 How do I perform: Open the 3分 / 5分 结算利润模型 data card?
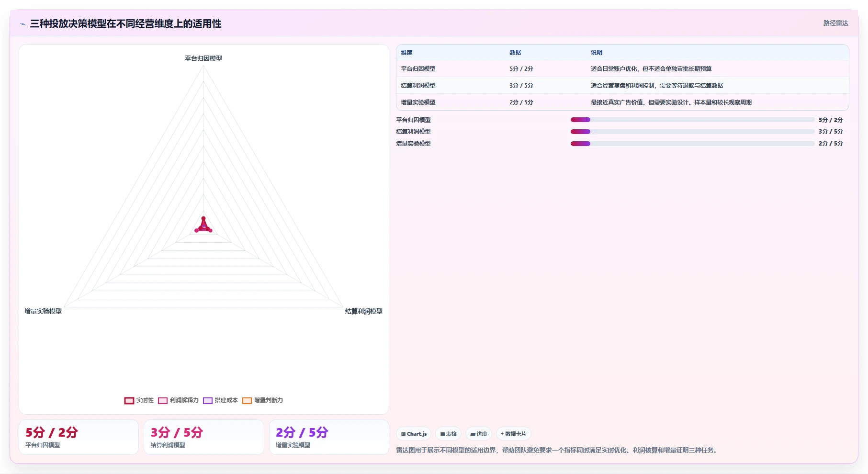[x=204, y=437]
